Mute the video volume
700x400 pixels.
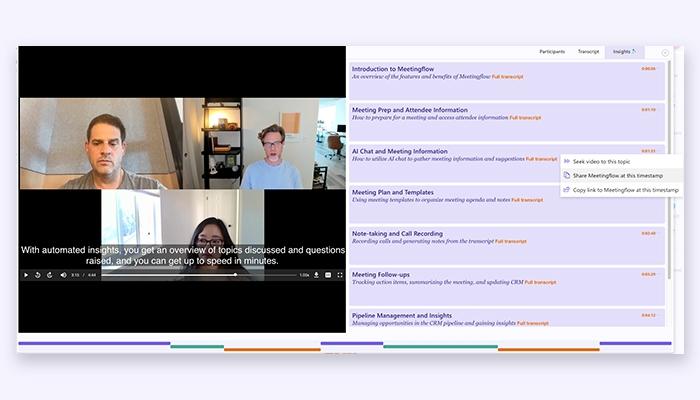click(63, 275)
